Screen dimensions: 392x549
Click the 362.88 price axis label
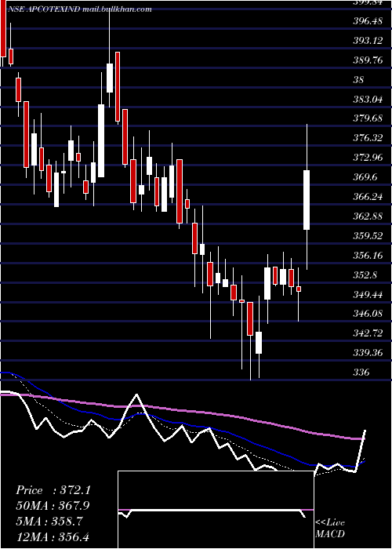(x=368, y=216)
